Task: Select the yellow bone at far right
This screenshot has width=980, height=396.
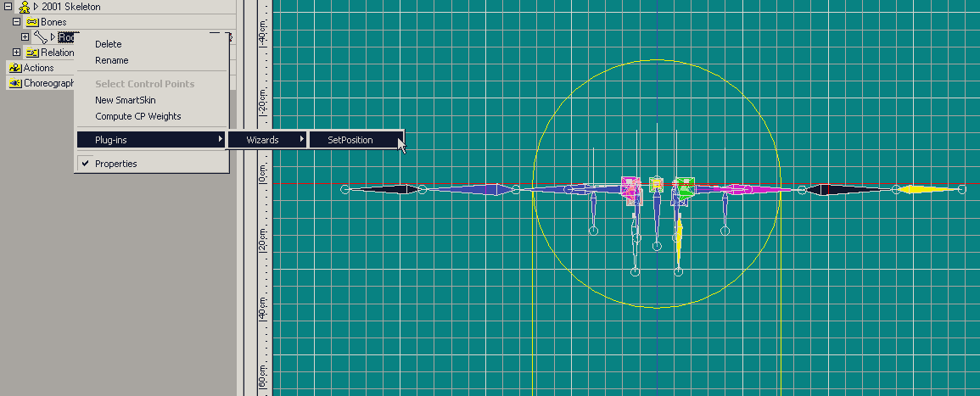Action: coord(928,189)
